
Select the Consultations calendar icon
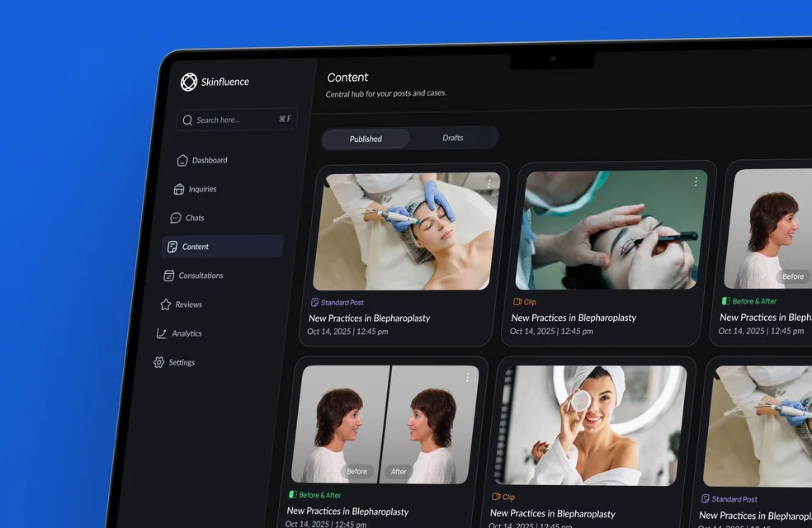169,276
